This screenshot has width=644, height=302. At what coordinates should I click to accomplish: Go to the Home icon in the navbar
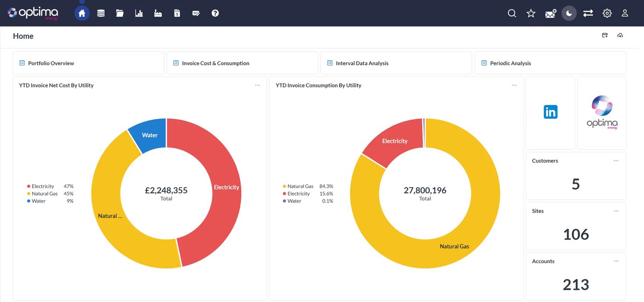(82, 13)
